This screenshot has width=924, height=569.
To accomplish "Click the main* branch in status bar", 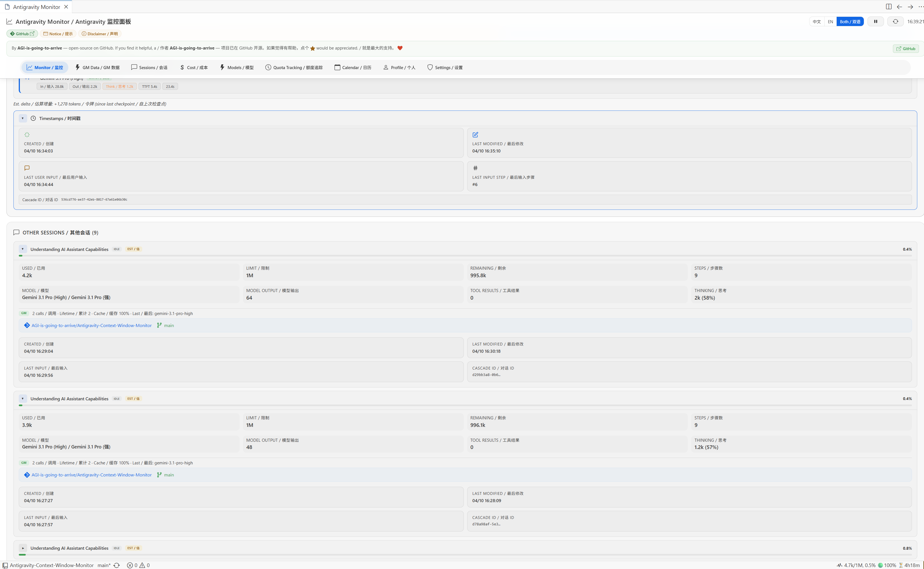I will [x=104, y=565].
